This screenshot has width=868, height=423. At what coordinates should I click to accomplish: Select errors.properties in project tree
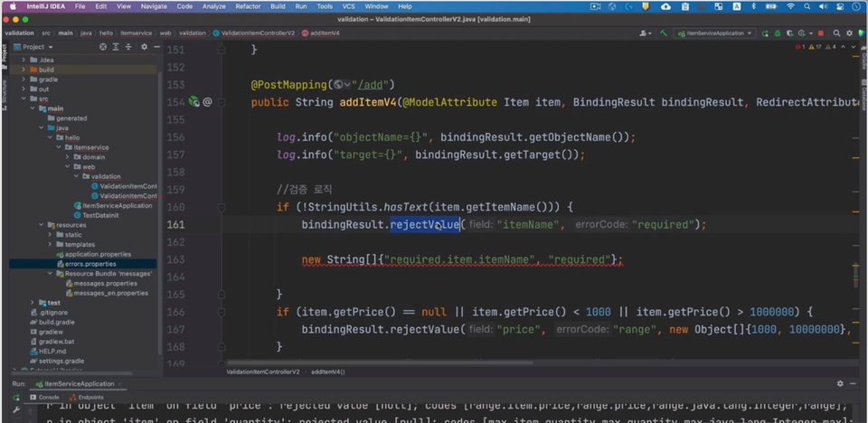point(85,264)
